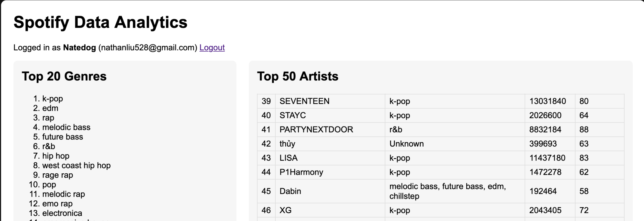644x221 pixels.
Task: Select the LISA artist name cell
Action: (x=288, y=158)
